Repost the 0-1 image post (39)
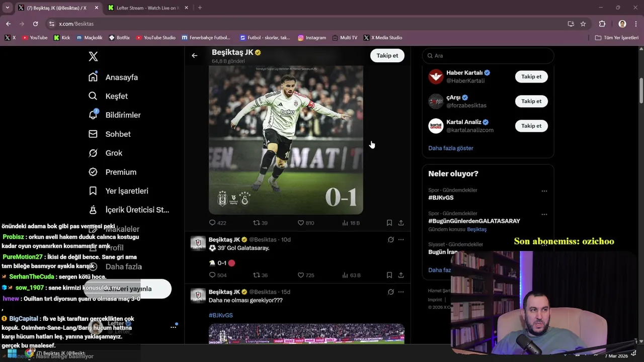 256,223
